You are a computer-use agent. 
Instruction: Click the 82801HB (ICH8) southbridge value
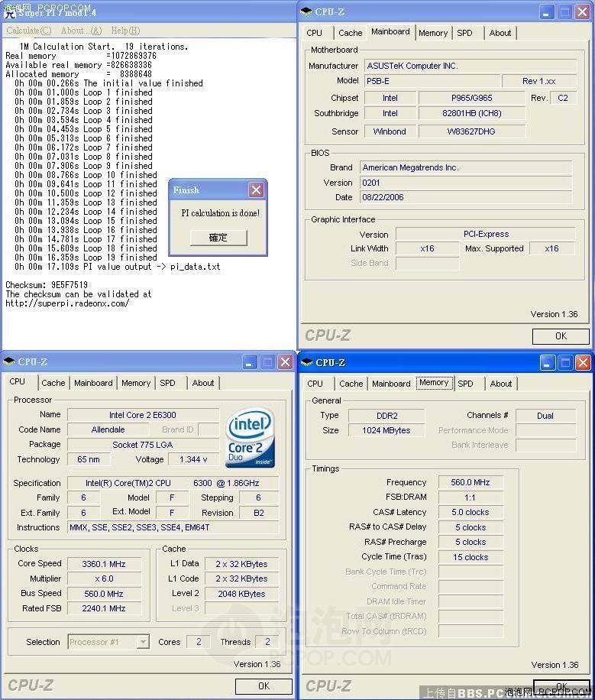click(x=471, y=113)
